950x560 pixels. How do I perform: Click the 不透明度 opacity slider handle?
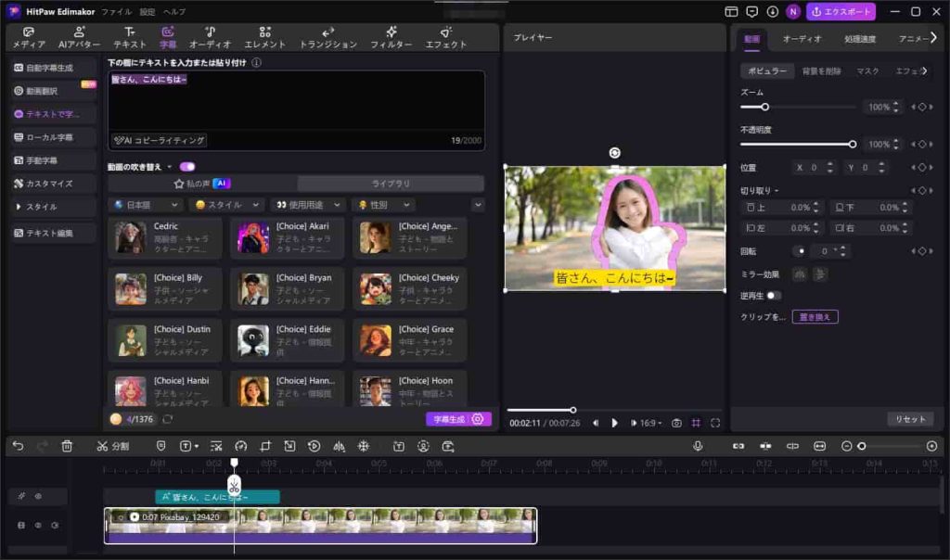click(x=853, y=144)
